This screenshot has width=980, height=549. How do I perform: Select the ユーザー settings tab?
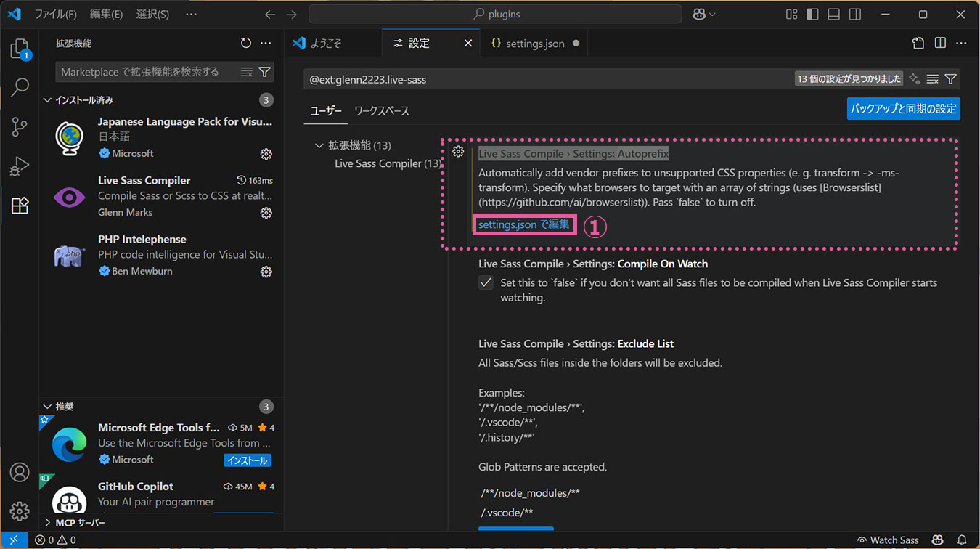pos(326,111)
